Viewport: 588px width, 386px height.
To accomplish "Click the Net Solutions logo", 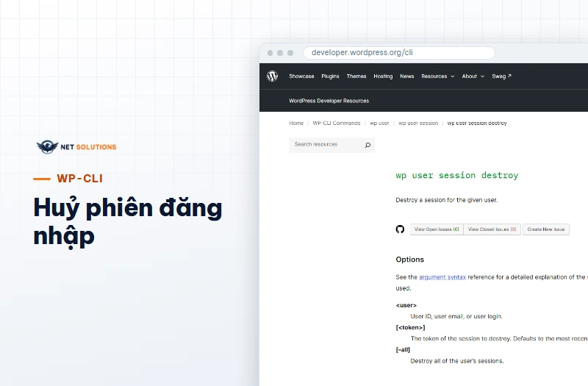I will (76, 146).
